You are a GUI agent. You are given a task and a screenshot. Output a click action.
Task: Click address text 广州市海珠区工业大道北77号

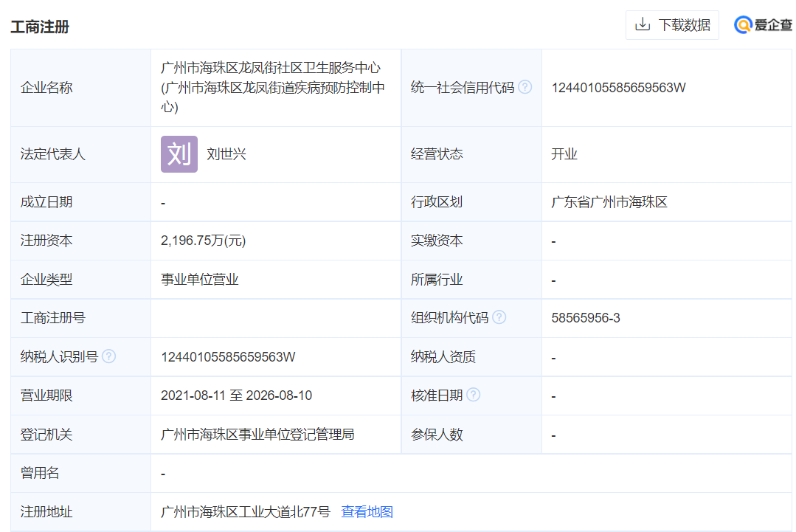point(245,511)
